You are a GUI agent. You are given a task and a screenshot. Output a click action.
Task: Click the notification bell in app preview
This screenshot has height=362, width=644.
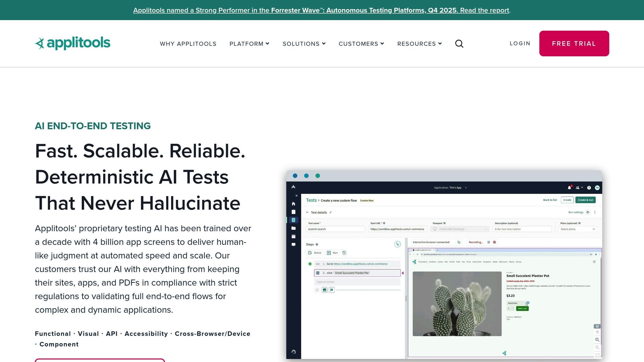(x=569, y=188)
